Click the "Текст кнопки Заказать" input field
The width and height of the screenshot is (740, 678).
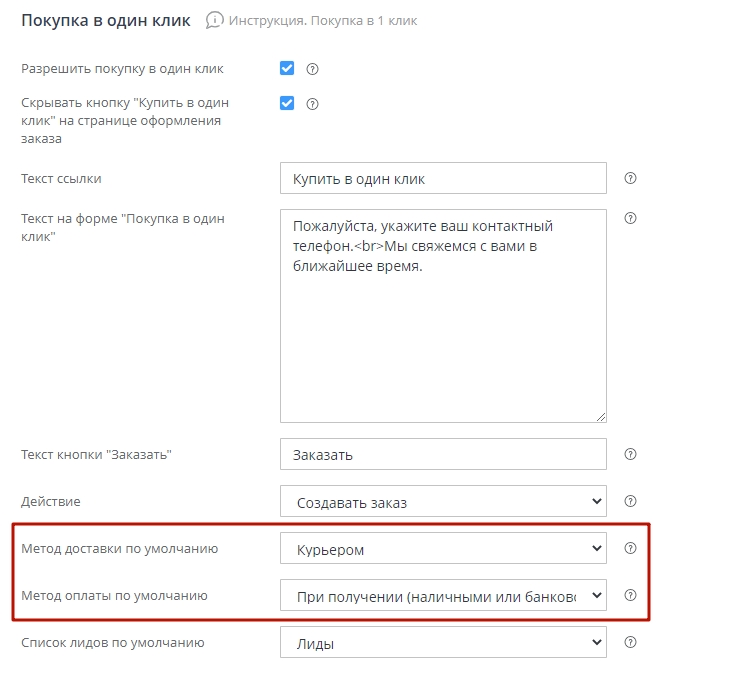coord(443,454)
